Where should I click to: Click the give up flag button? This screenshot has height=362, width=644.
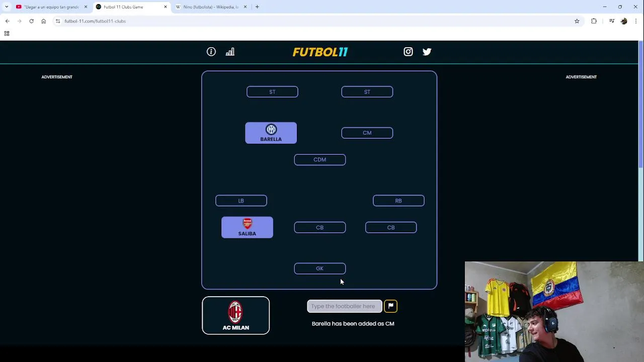[390, 306]
